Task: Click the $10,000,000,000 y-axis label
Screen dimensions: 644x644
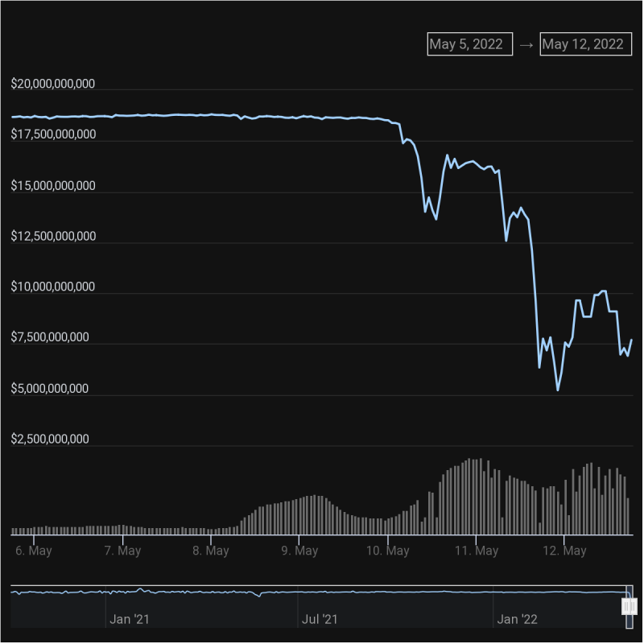Action: pyautogui.click(x=53, y=287)
